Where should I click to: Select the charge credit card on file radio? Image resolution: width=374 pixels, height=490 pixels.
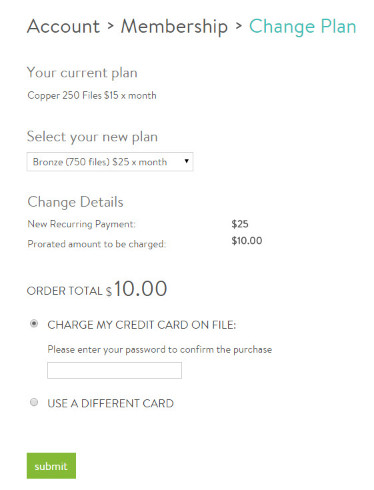34,324
